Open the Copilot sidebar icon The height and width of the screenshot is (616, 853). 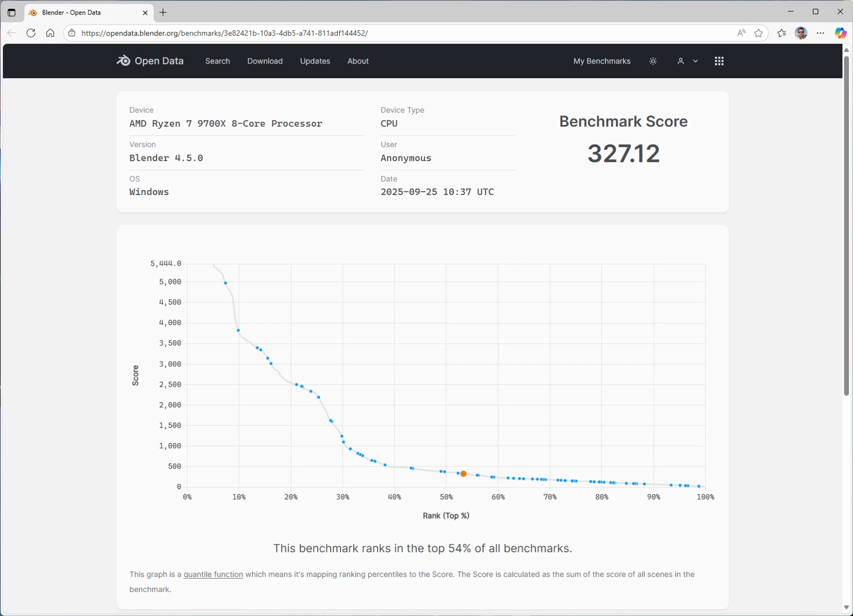tap(840, 33)
